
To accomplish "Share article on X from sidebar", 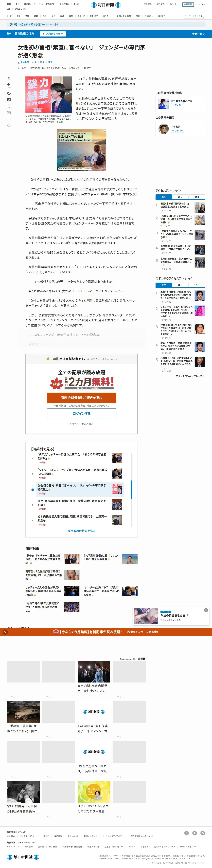I will click(9, 78).
